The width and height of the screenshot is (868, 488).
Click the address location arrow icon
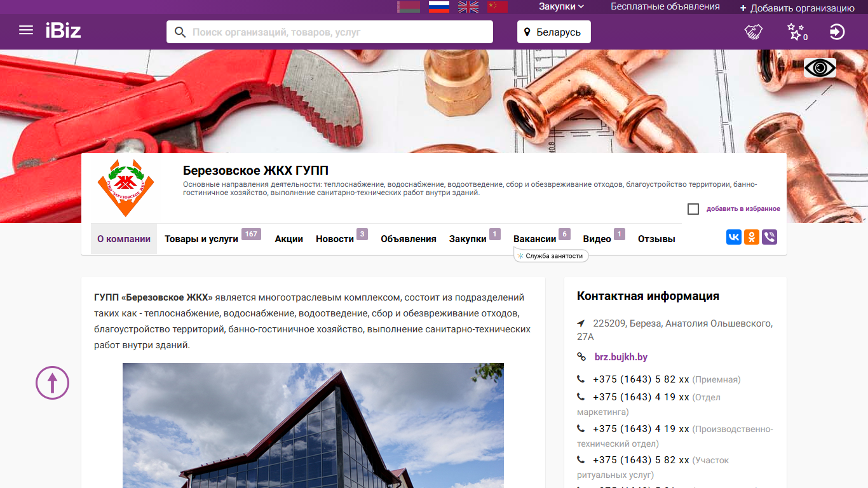tap(581, 323)
